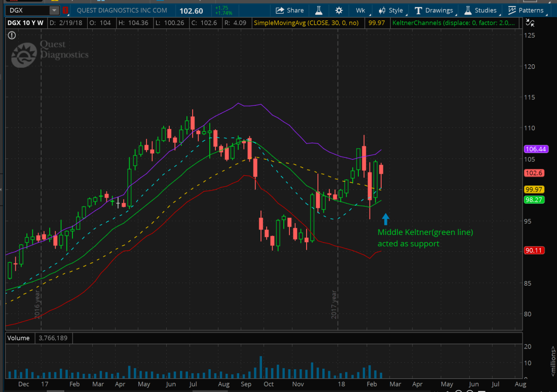Viewport: 557px width, 392px height.
Task: Click the auto-scale arrows icon above the price axis
Action: pyautogui.click(x=530, y=22)
